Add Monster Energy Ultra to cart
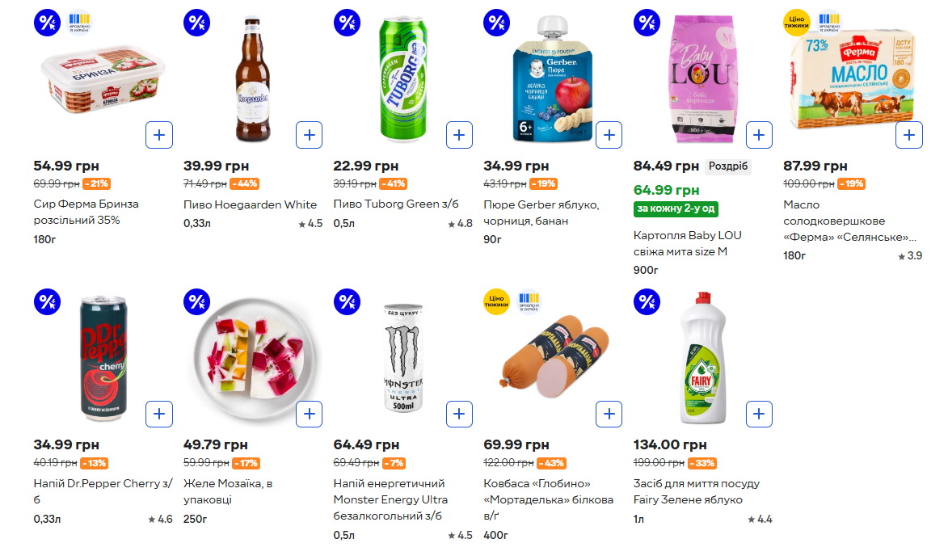Image resolution: width=948 pixels, height=560 pixels. pos(459,415)
